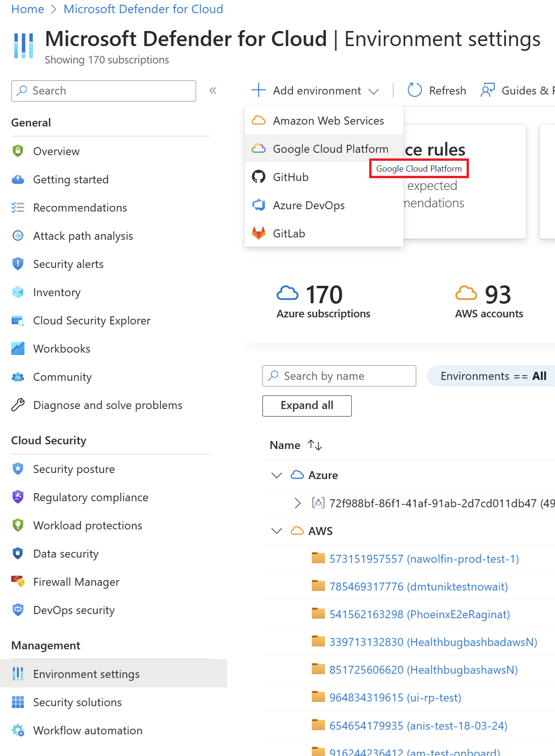This screenshot has height=756, width=555.
Task: Click the Overview shield icon
Action: 18,151
